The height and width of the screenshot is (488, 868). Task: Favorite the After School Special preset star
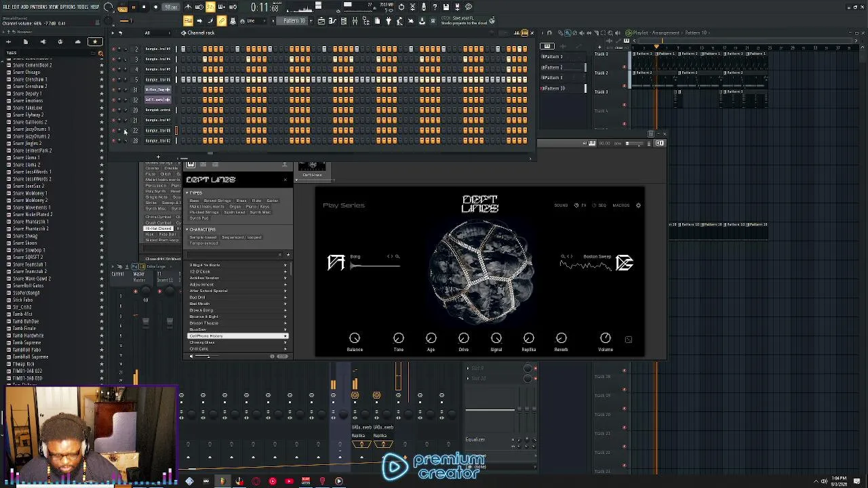(285, 291)
